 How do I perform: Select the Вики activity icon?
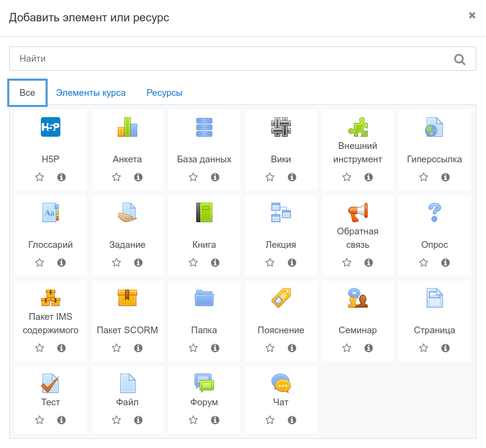tap(281, 127)
